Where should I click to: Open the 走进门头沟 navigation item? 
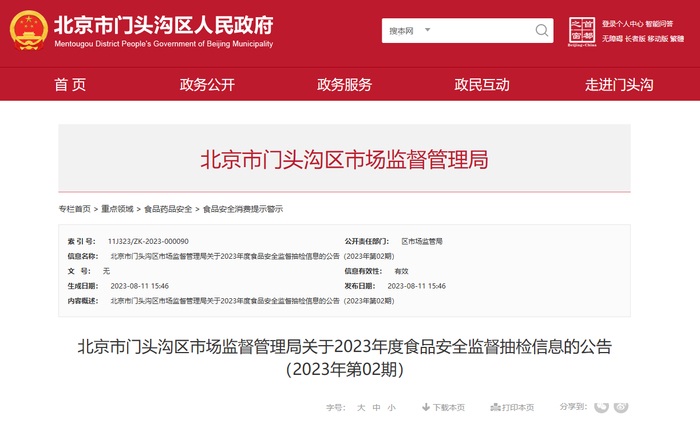[x=619, y=84]
